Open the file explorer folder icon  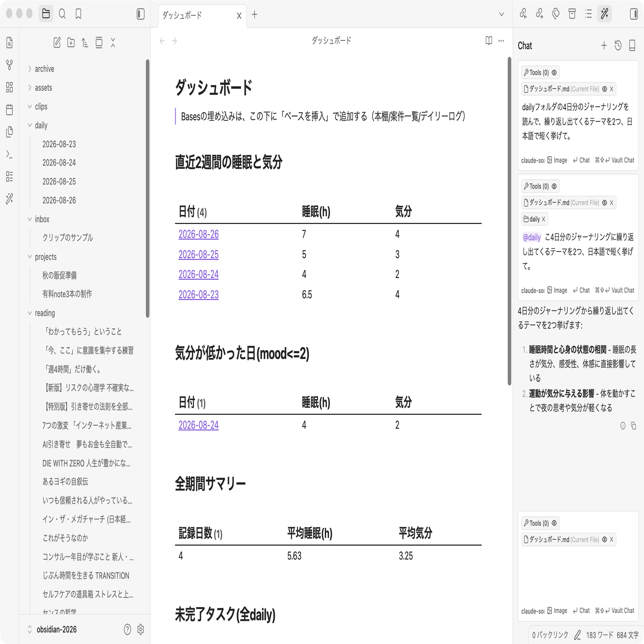[46, 14]
